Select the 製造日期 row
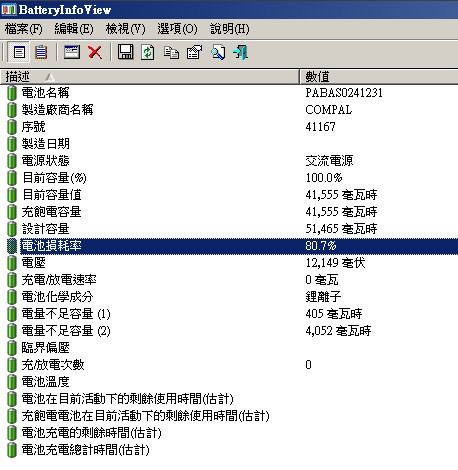The width and height of the screenshot is (458, 470). tap(229, 144)
